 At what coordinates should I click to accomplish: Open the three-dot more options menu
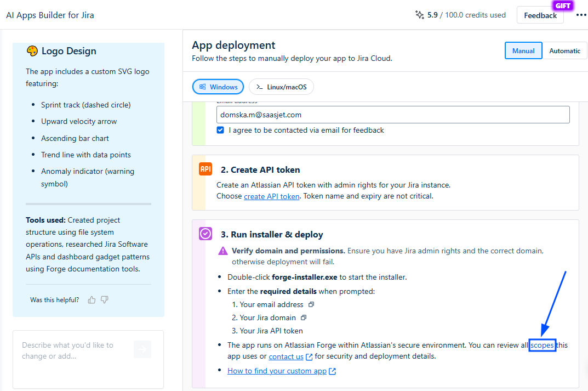click(581, 15)
